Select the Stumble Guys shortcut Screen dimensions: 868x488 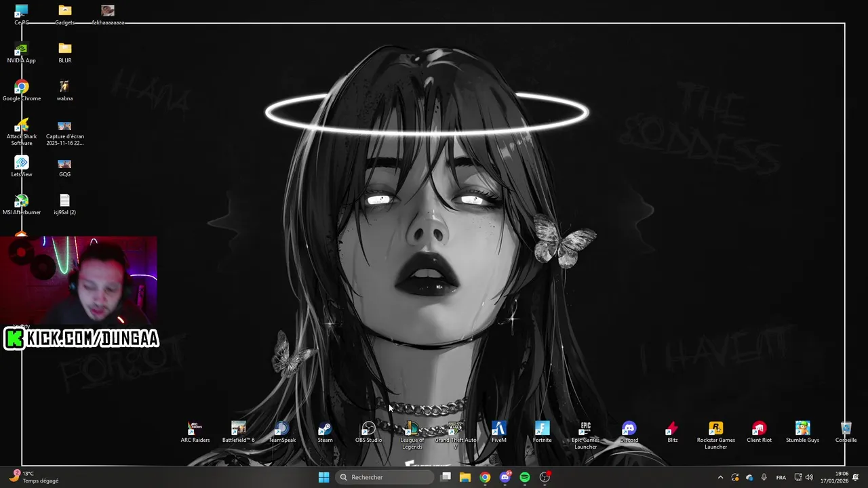click(x=803, y=432)
